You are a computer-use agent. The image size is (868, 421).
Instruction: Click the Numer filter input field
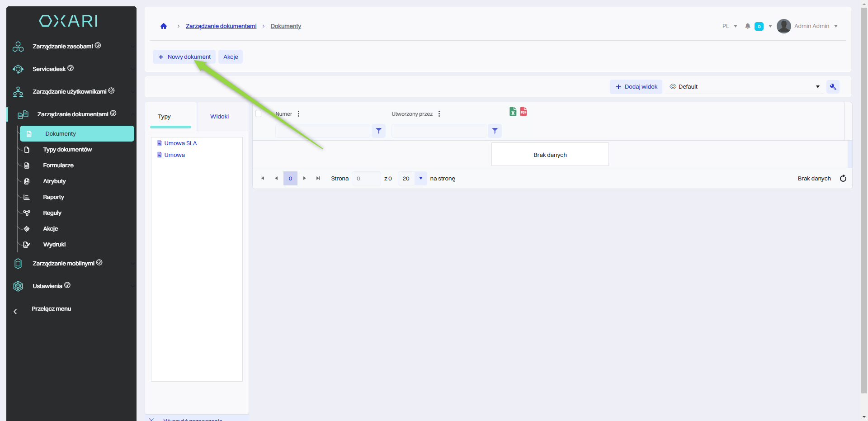pos(323,131)
